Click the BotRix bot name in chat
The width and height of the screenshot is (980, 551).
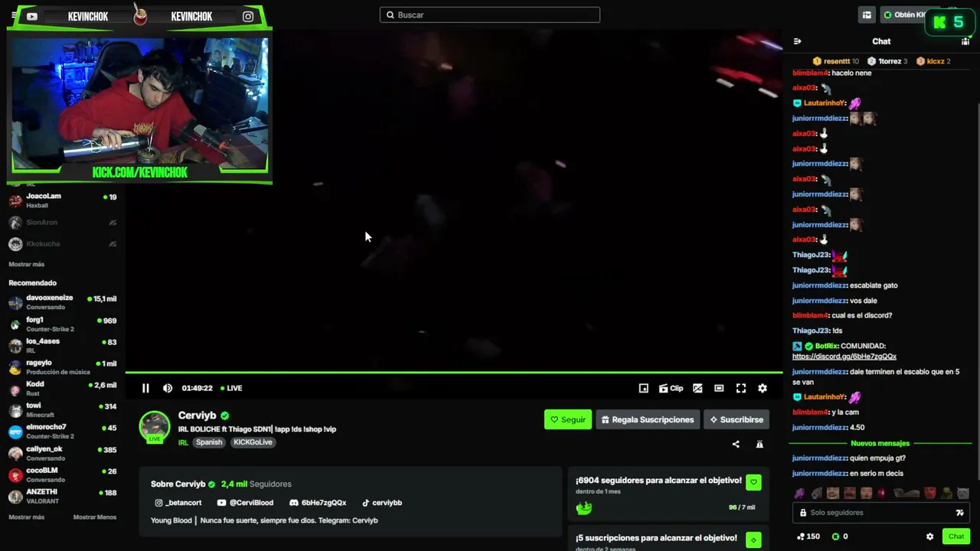[x=827, y=346]
